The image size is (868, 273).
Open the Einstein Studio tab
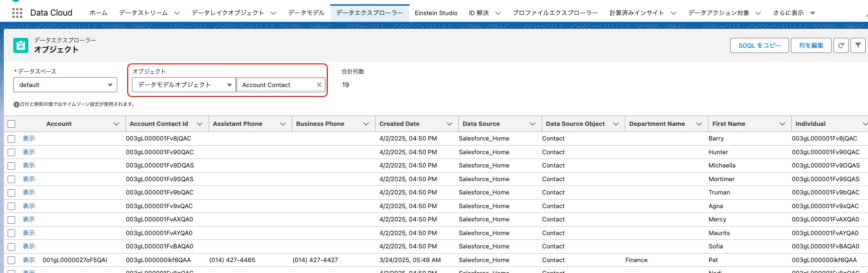click(x=436, y=13)
